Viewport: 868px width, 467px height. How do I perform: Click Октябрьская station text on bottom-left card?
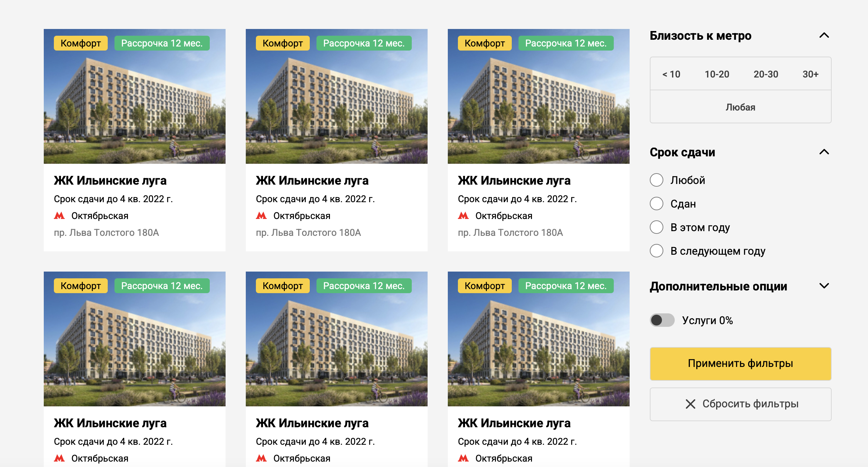100,458
